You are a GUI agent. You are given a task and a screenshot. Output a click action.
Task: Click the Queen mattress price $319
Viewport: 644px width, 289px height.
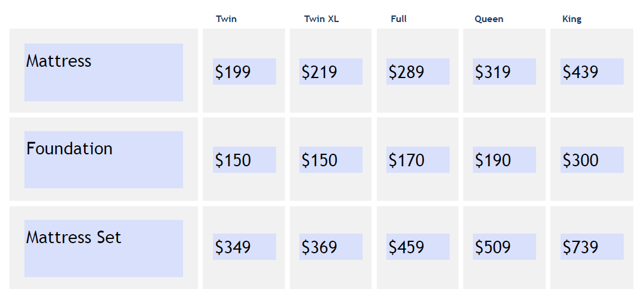[493, 72]
